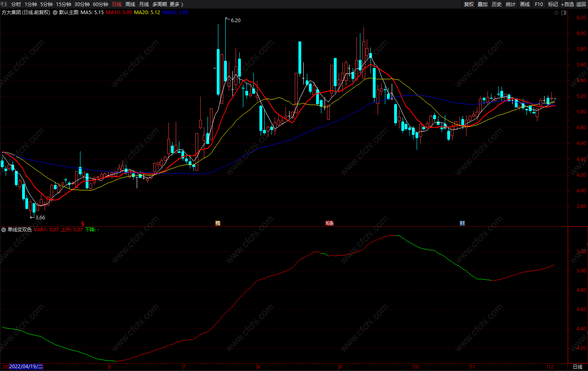Open F10 company information
This screenshot has width=588, height=371.
click(x=539, y=4)
